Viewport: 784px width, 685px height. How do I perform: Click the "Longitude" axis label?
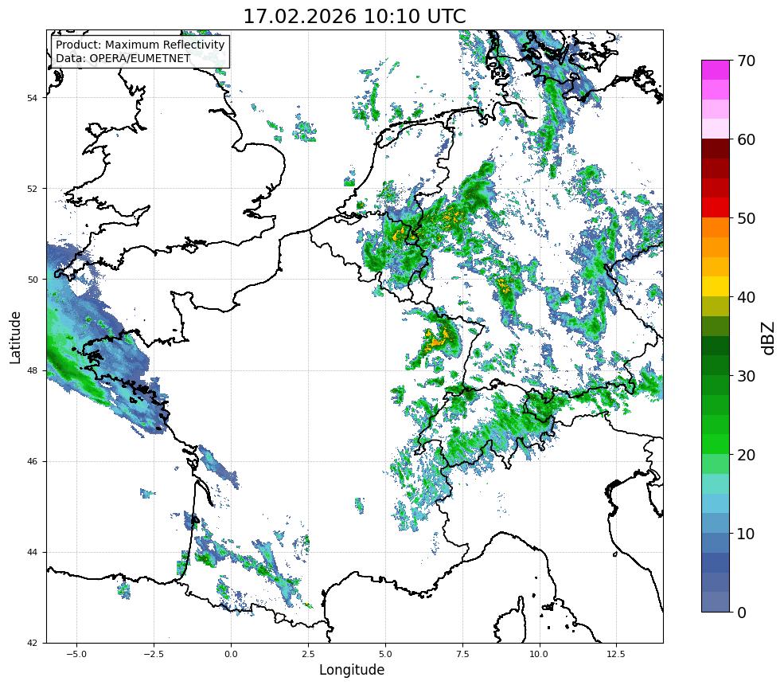click(x=352, y=670)
